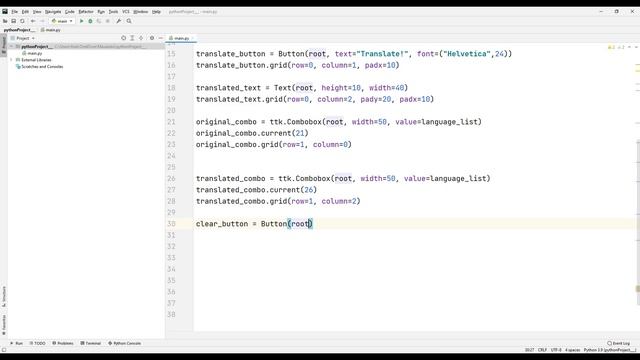640x360 pixels.
Task: Click empty editor line 34
Action: click(x=414, y=269)
